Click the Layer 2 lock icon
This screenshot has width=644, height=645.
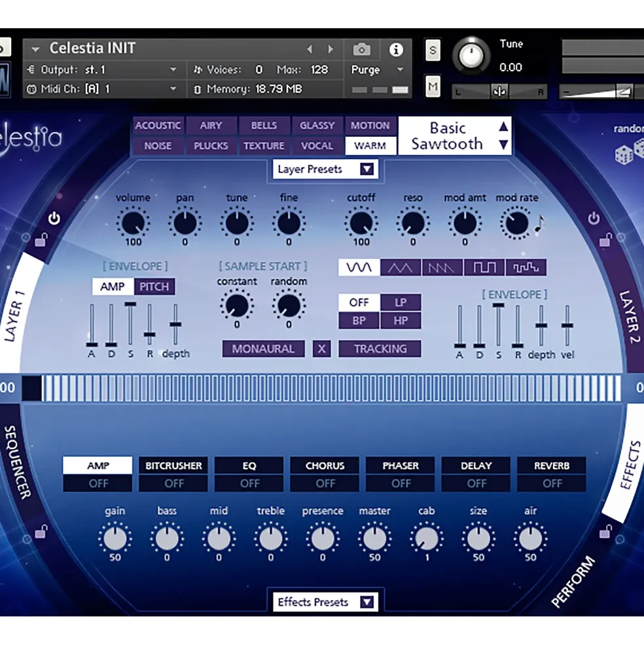(x=605, y=239)
